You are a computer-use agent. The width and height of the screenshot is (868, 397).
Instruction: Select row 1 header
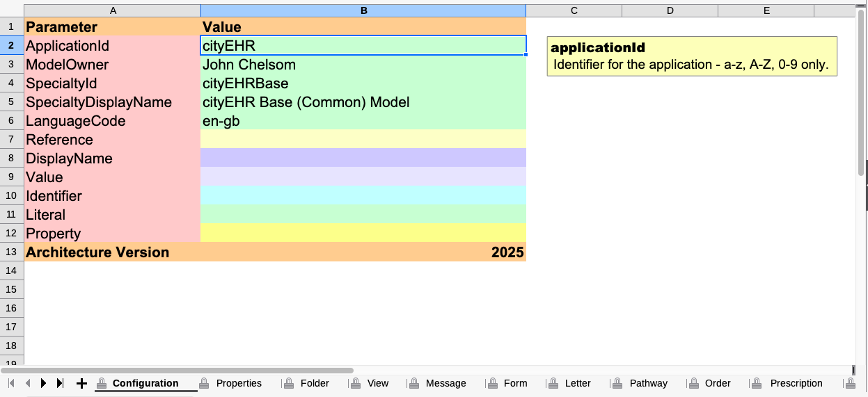(x=12, y=27)
